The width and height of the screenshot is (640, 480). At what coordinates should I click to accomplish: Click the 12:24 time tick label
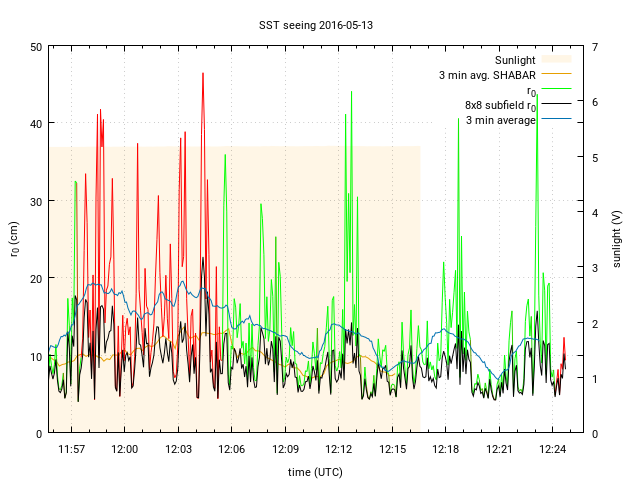click(553, 449)
